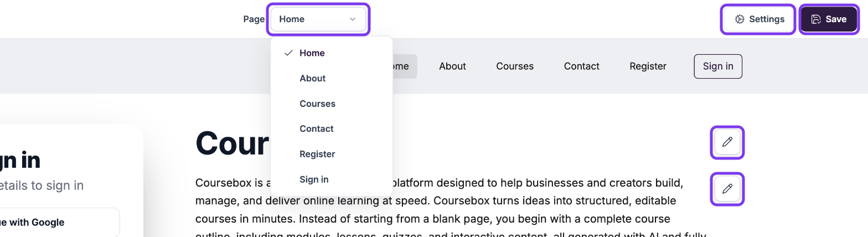Click the Save button
Screen dimensions: 868x237
click(829, 19)
